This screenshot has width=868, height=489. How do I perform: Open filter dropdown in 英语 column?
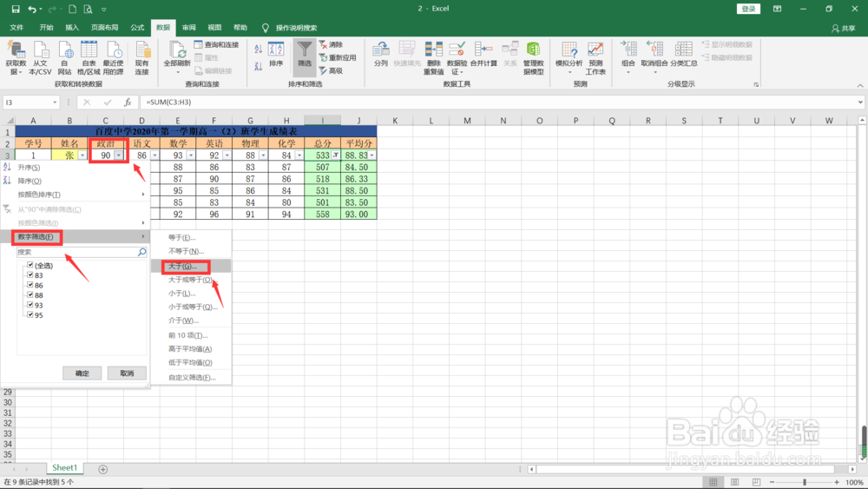227,155
